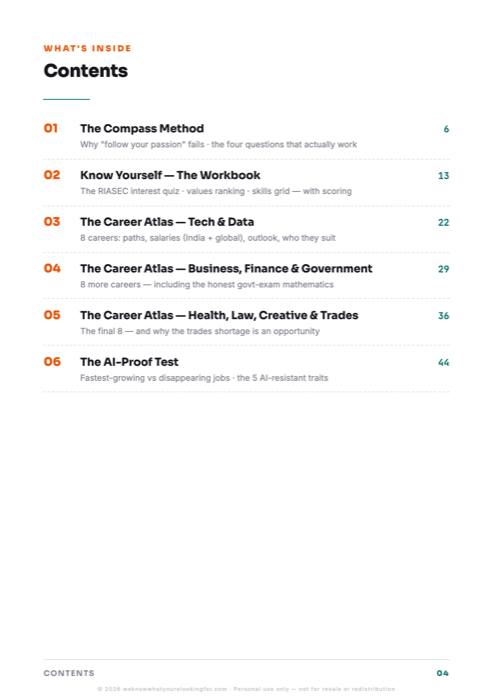Select the orange chapter number 05
This screenshot has width=493, height=700.
tap(52, 315)
